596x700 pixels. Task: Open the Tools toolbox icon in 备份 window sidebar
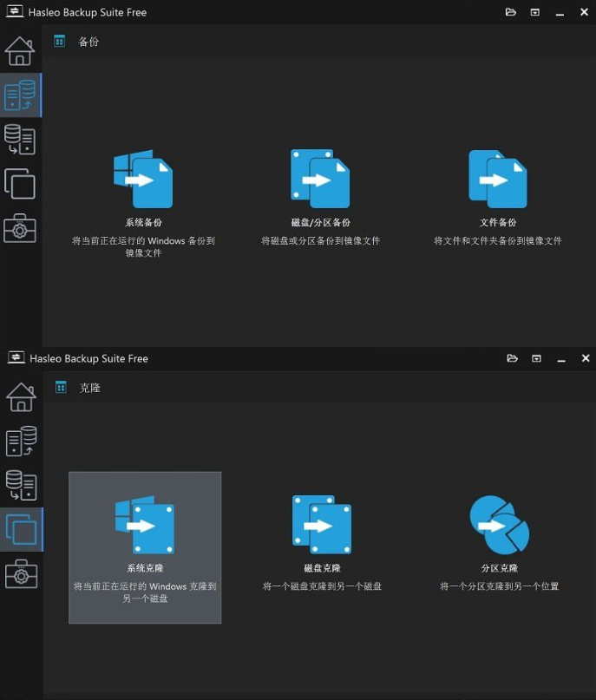[20, 228]
